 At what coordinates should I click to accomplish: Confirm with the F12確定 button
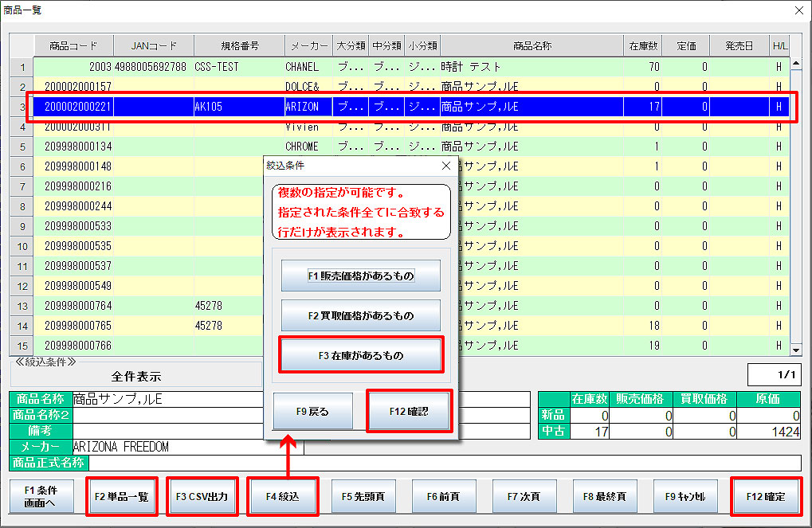(x=767, y=495)
